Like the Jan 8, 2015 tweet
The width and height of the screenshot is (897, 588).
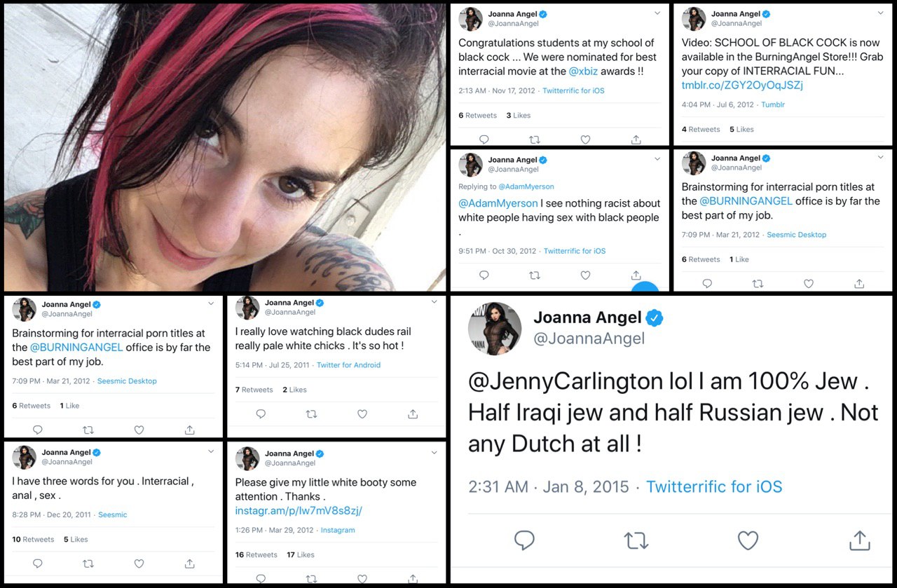(748, 540)
